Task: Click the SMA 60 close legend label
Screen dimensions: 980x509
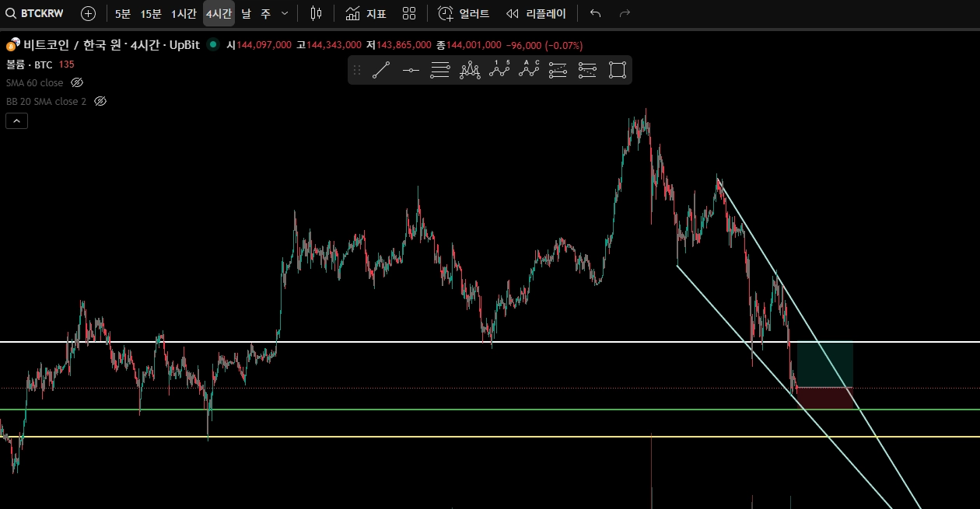Action: click(35, 82)
